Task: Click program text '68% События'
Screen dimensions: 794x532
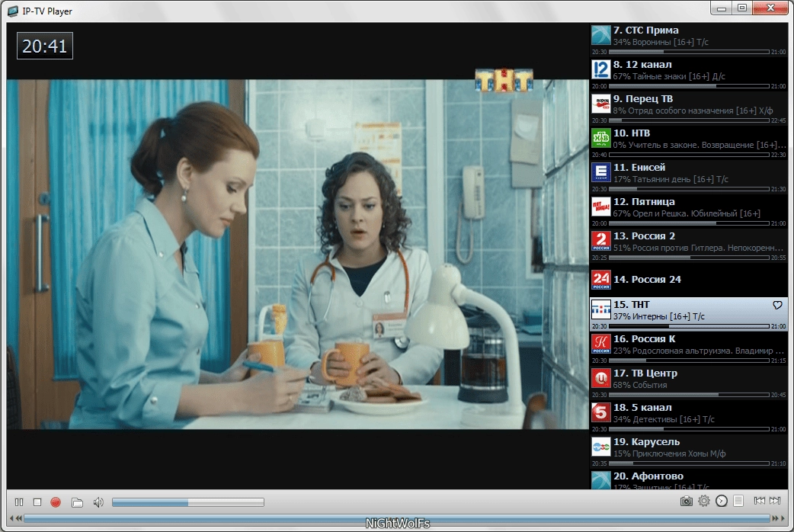Action: click(640, 385)
